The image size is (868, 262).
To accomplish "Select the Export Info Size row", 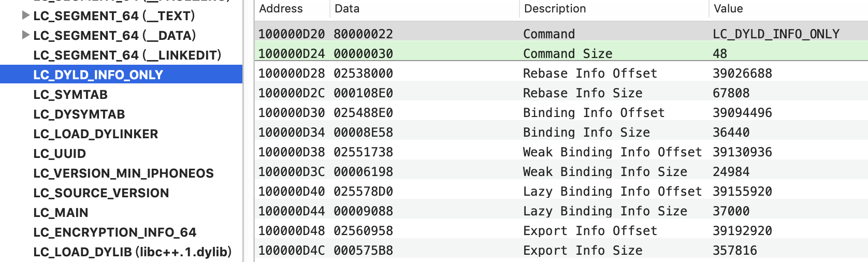I will coord(582,250).
